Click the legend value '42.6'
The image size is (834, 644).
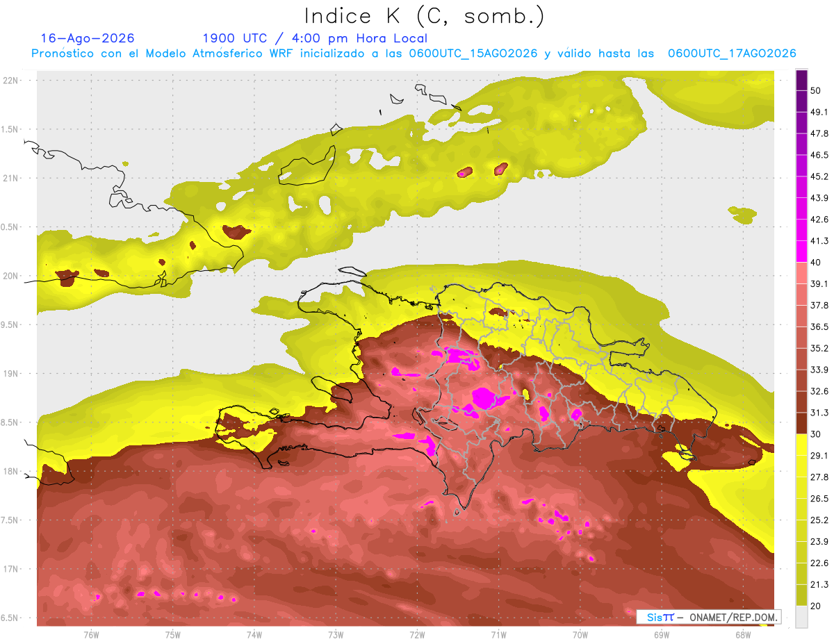point(819,220)
